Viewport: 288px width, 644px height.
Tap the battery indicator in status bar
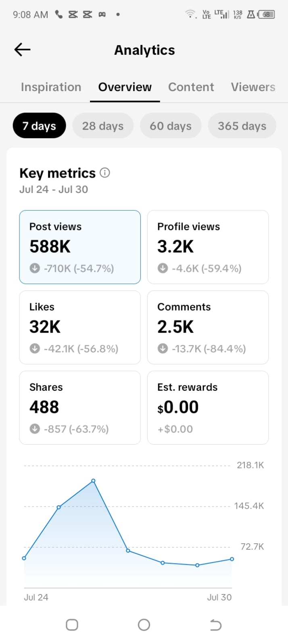pos(266,14)
